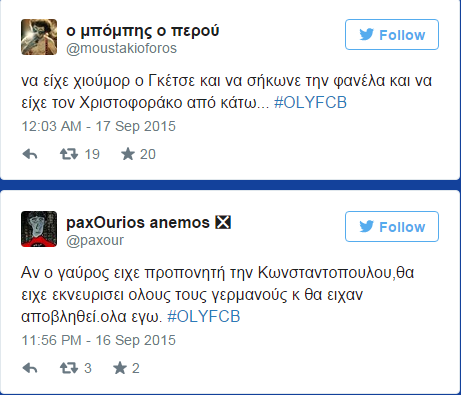The height and width of the screenshot is (395, 461).
Task: Reply to the paxour tweet
Action: pyautogui.click(x=30, y=368)
